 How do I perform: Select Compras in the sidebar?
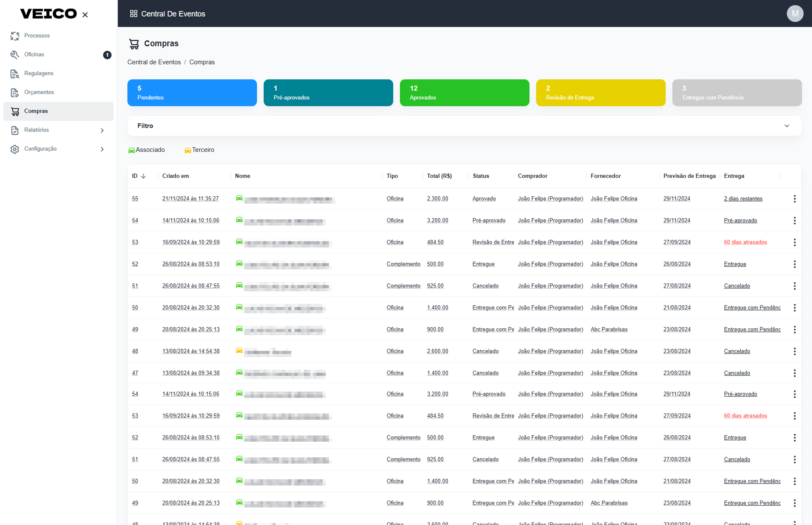pyautogui.click(x=58, y=111)
